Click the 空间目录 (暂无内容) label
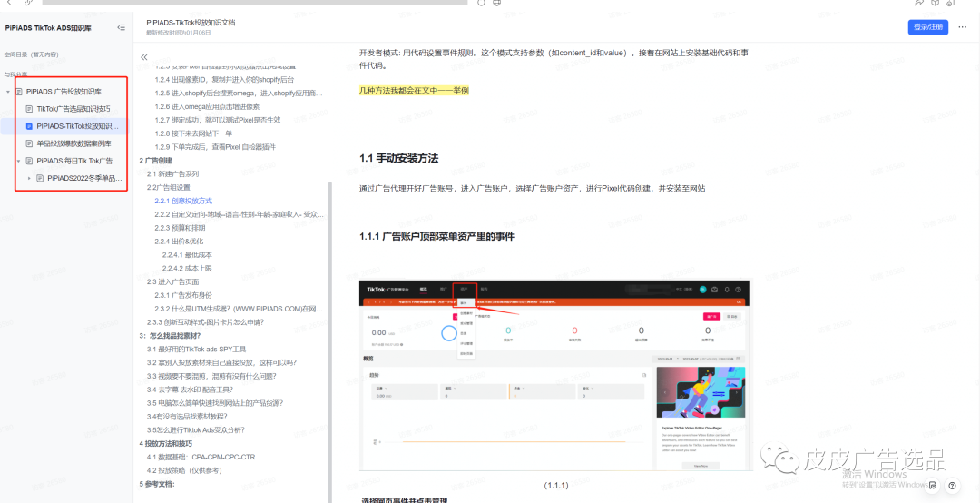The width and height of the screenshot is (980, 503). [x=31, y=55]
